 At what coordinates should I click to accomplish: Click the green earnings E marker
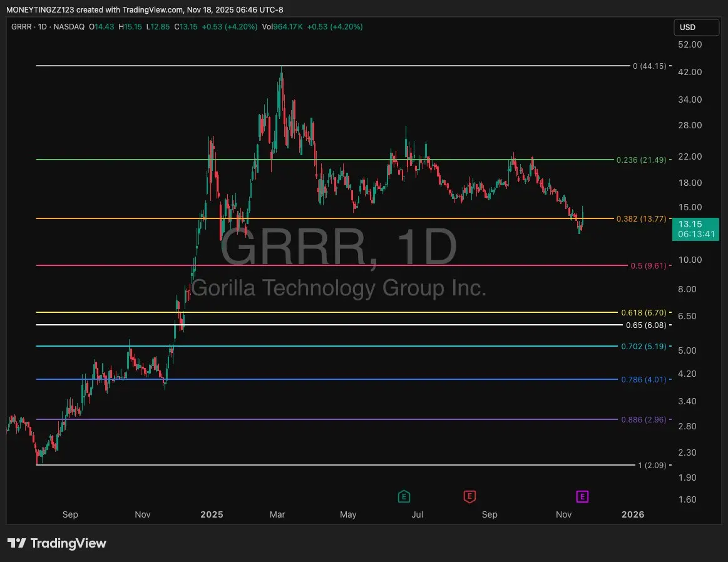(x=404, y=497)
